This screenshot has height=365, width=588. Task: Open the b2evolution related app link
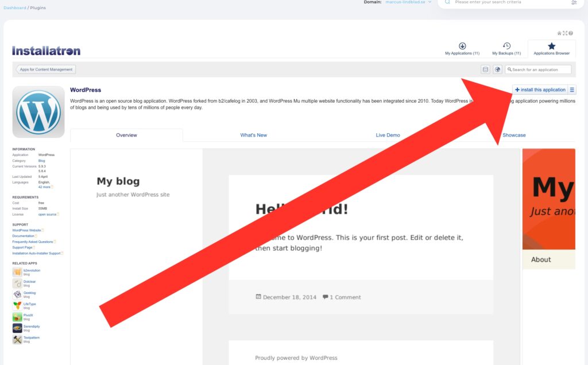[32, 270]
